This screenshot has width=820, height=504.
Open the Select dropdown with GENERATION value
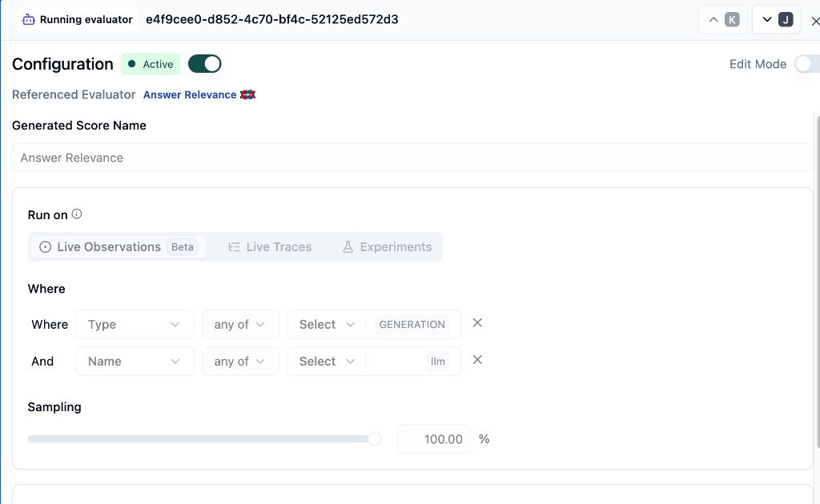click(327, 325)
